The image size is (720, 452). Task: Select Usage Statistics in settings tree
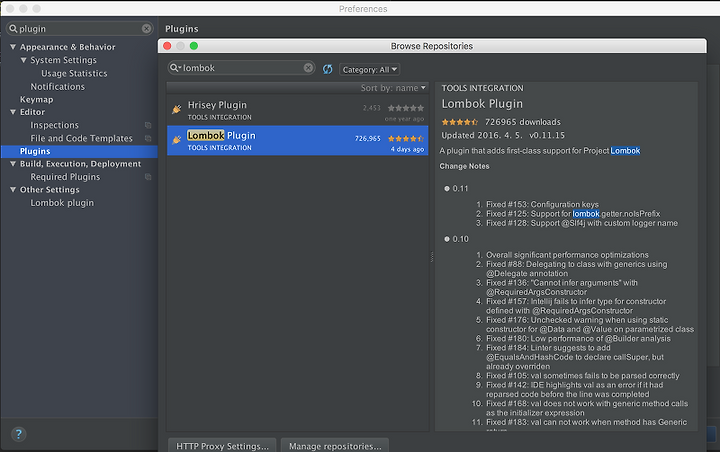[74, 73]
